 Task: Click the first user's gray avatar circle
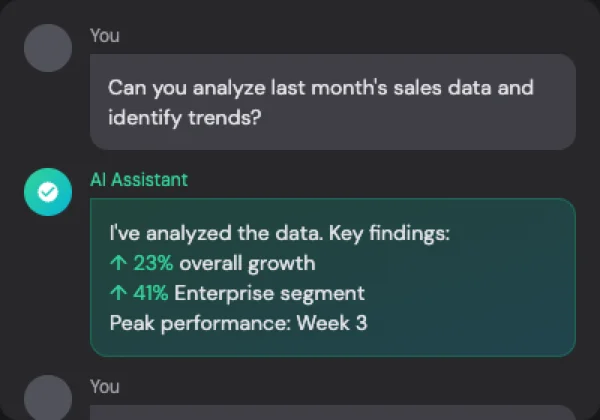48,47
